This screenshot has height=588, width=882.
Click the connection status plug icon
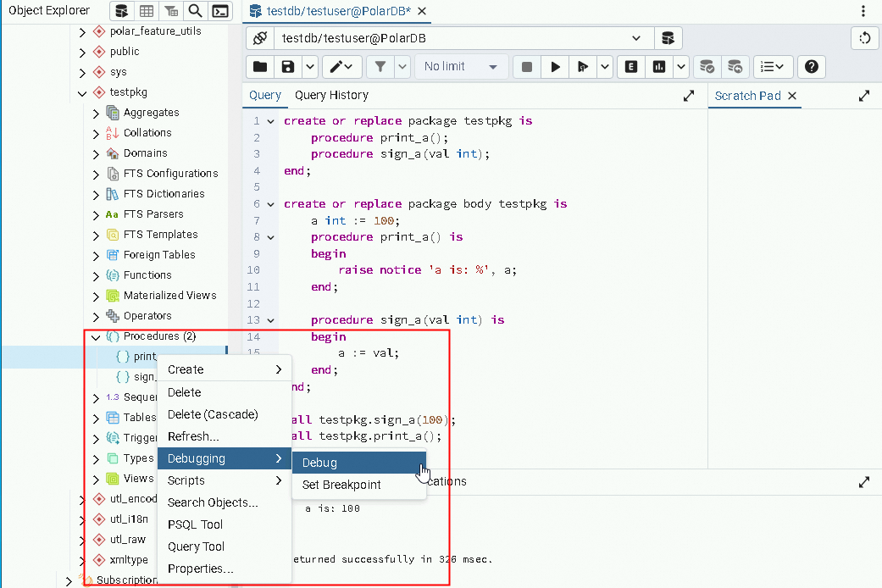pyautogui.click(x=260, y=38)
